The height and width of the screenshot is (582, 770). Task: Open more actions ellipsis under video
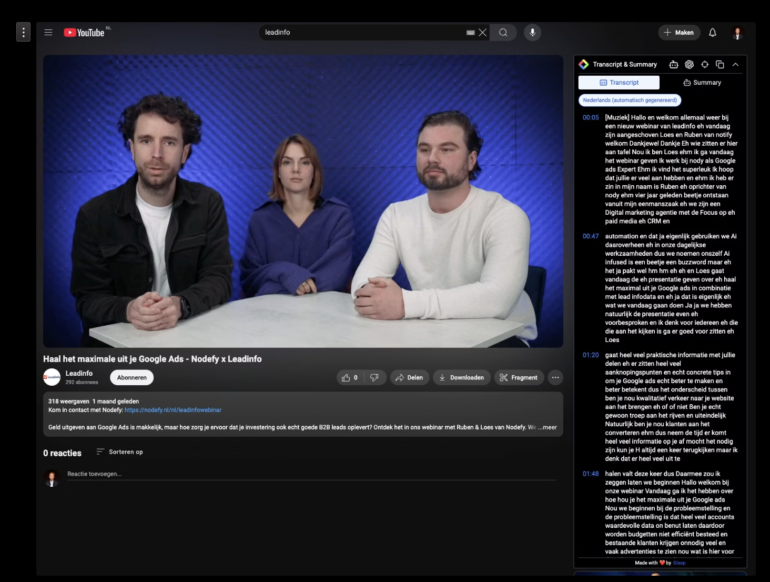click(x=555, y=378)
